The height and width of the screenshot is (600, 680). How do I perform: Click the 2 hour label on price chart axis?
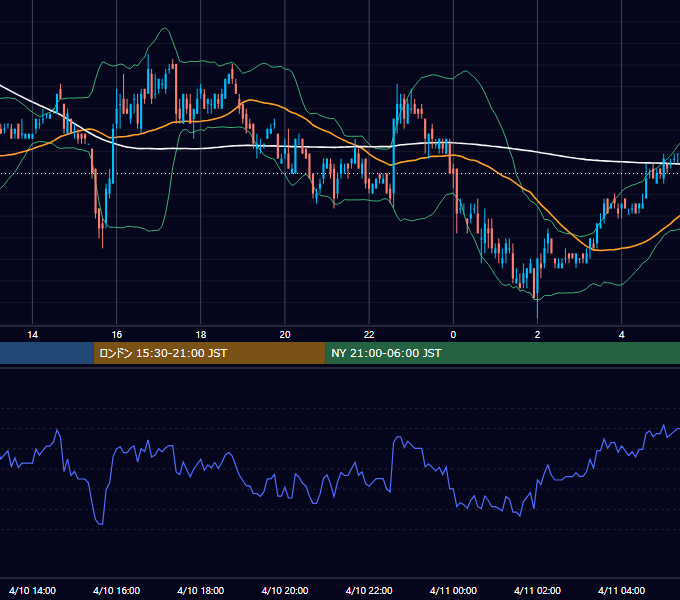point(537,335)
